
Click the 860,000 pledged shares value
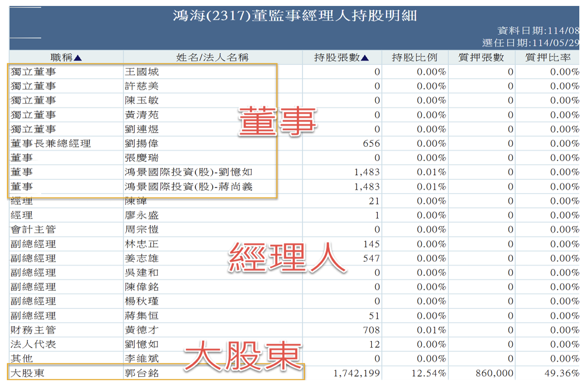coord(495,373)
